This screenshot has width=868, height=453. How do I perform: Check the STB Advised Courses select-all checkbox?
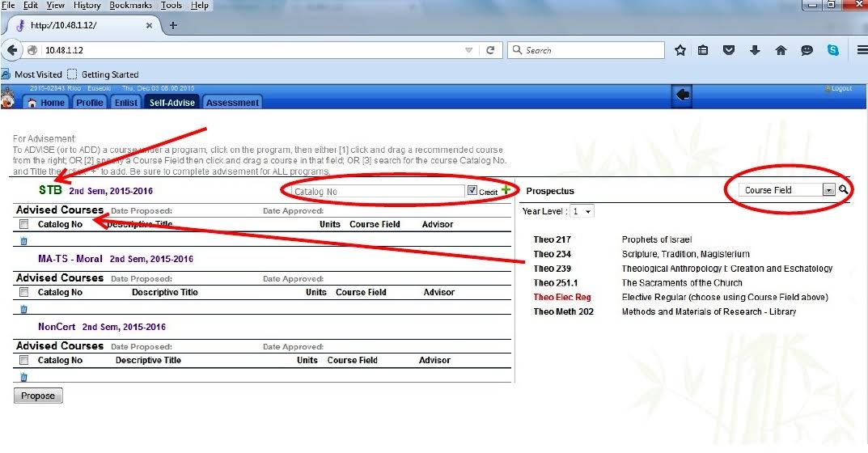click(x=23, y=224)
